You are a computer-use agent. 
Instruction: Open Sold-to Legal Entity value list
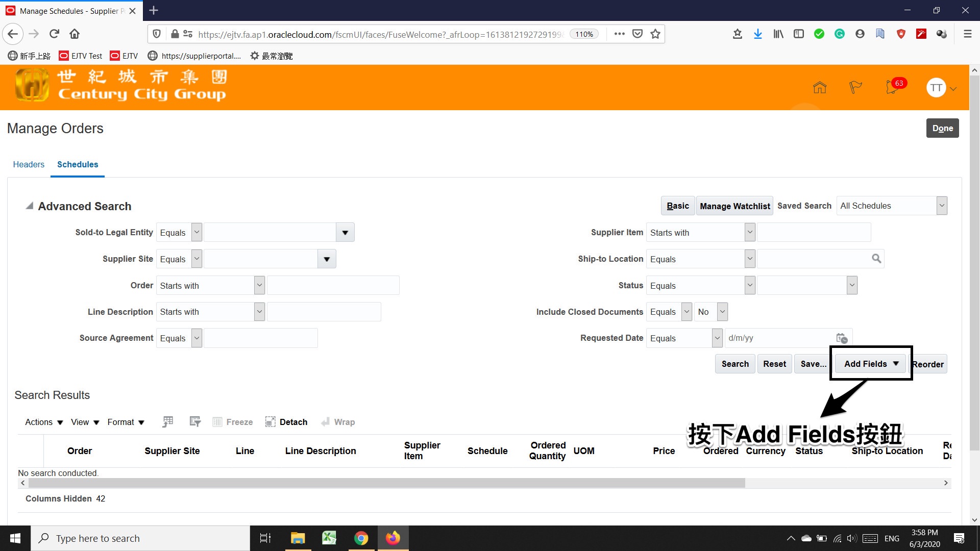coord(345,232)
